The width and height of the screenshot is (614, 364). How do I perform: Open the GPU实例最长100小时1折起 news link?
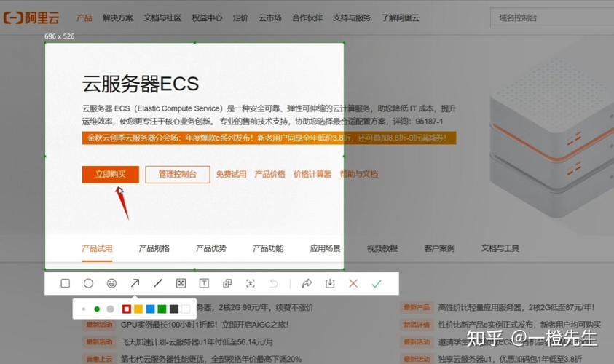pyautogui.click(x=205, y=325)
